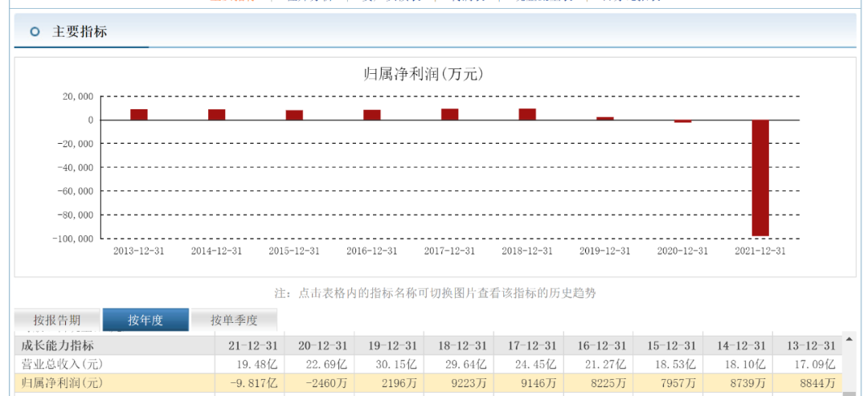The image size is (868, 396).
Task: Click the 18-12-31 column header
Action: (461, 345)
